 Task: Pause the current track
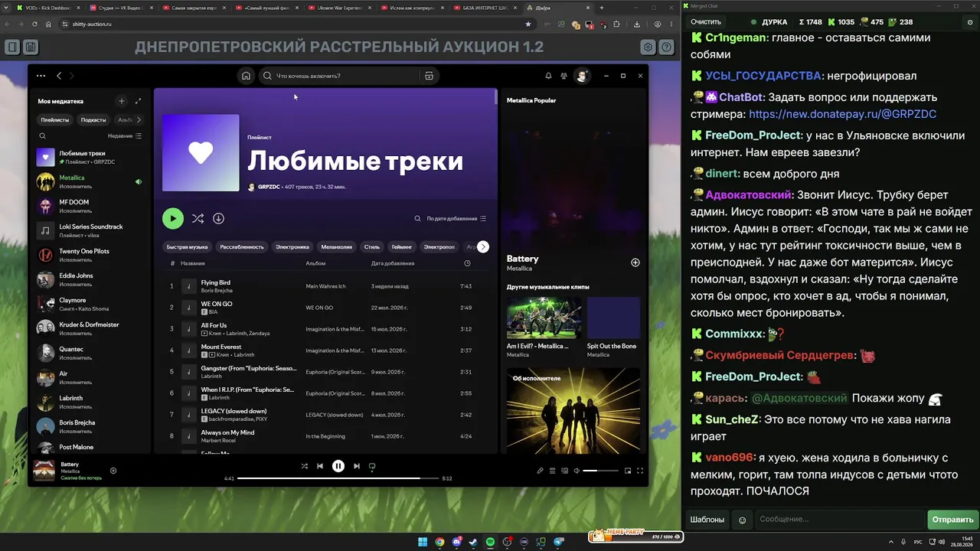[338, 466]
